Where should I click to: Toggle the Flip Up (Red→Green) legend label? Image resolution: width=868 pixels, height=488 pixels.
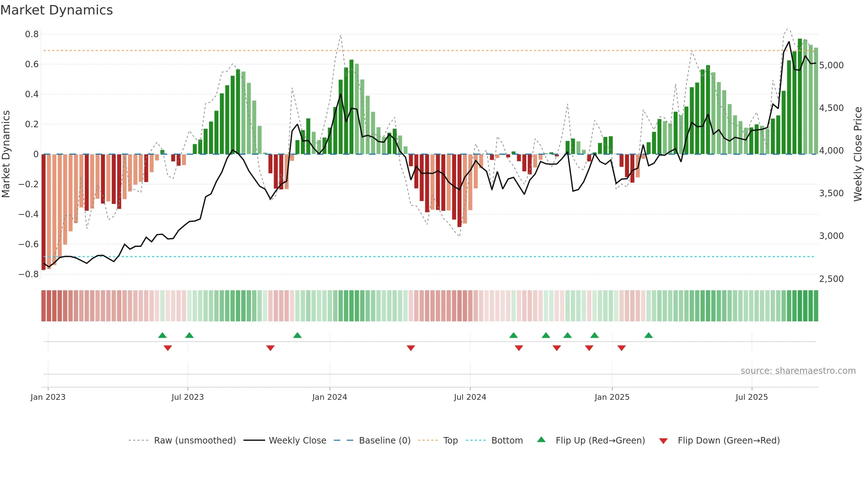click(600, 440)
